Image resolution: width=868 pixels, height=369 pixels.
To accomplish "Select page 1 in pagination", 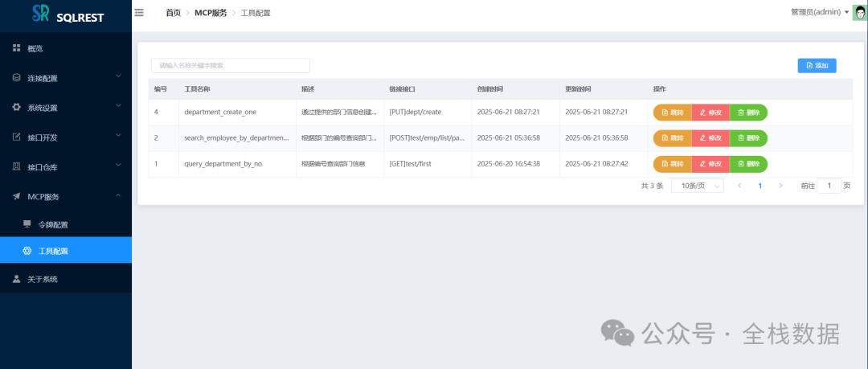I will (x=760, y=186).
